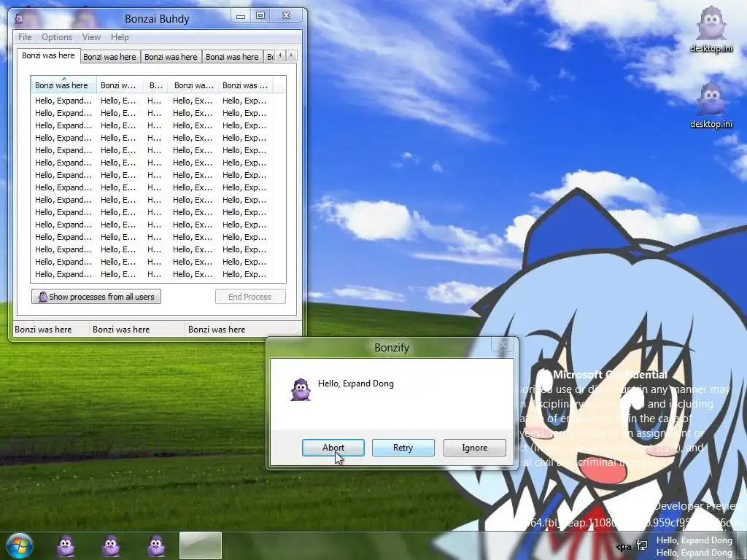Click the blank taskbar button beside the Bonzi icons
747x560 pixels.
tap(201, 545)
